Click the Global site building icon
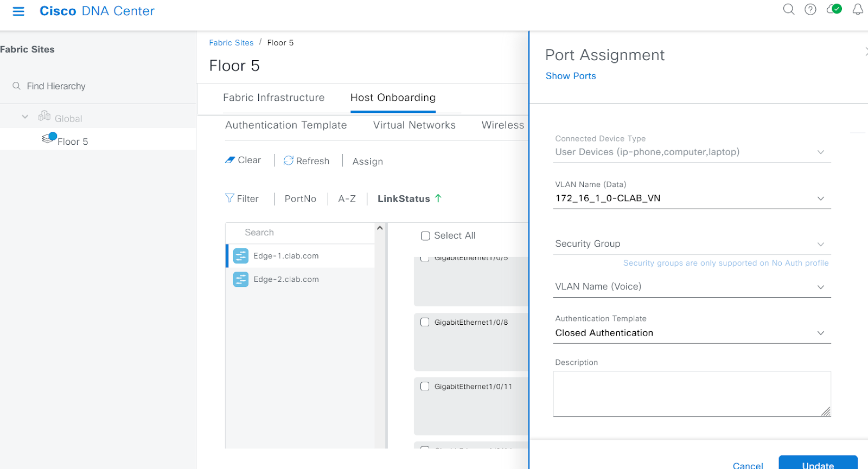This screenshot has width=868, height=469. (44, 116)
